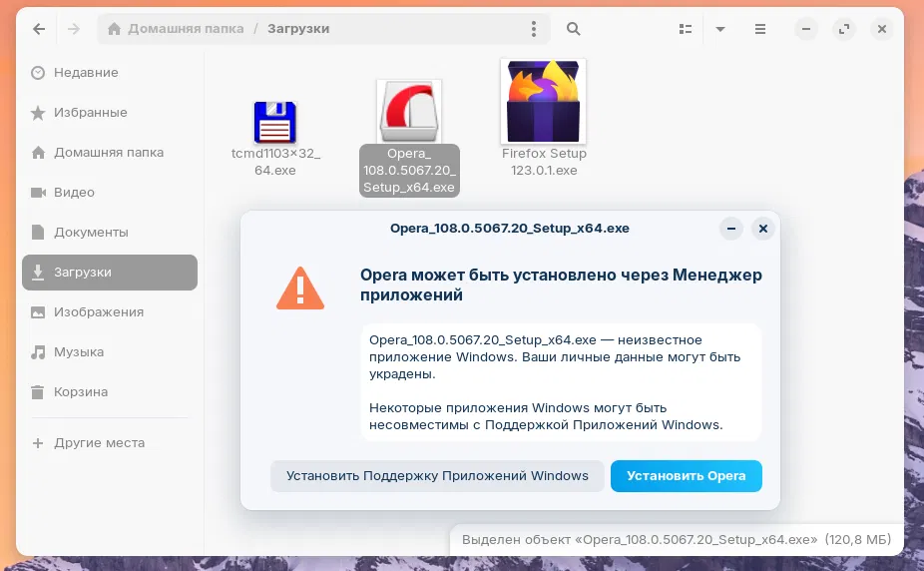Open Видео folder in the sidebar

point(110,192)
